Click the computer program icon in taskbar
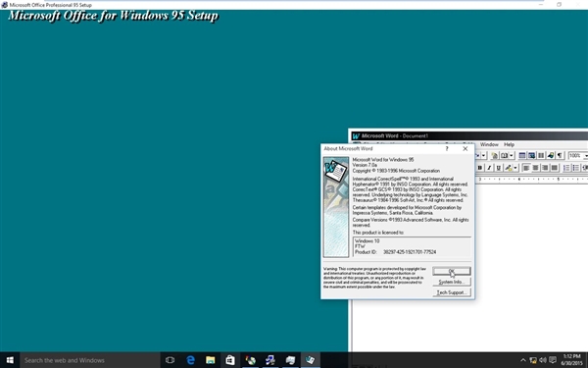 pyautogui.click(x=290, y=360)
